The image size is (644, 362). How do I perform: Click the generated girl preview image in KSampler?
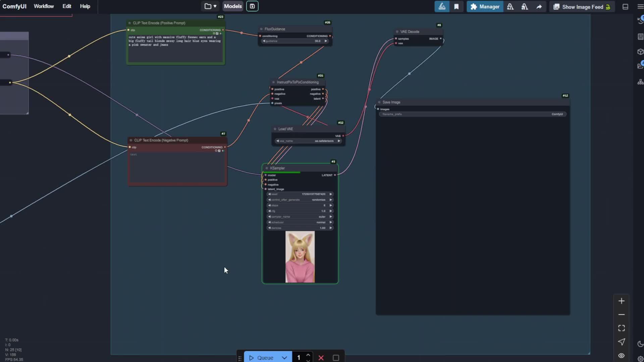coord(300,257)
